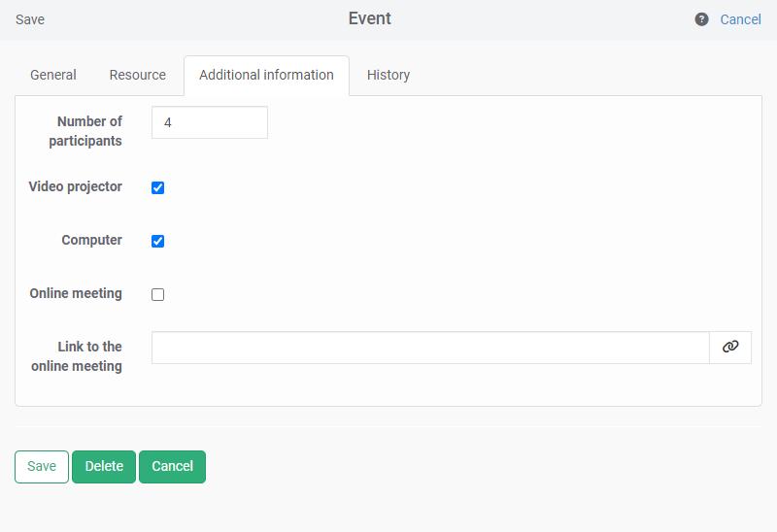Switch to the General tab
The height and width of the screenshot is (532, 777).
tap(53, 76)
